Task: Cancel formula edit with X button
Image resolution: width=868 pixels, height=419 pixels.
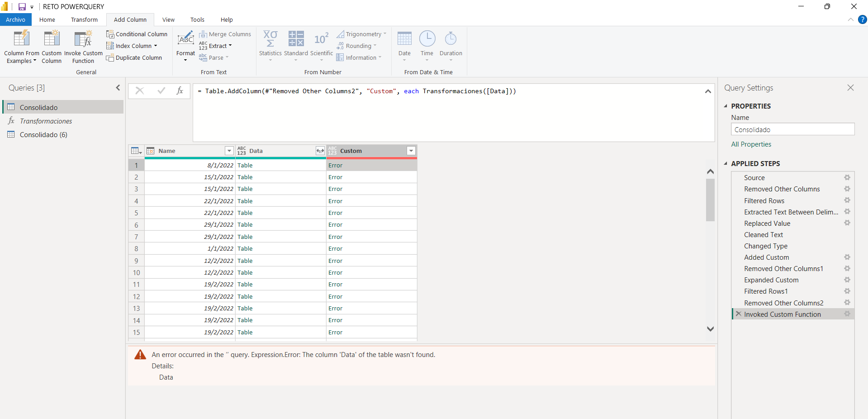Action: [139, 91]
